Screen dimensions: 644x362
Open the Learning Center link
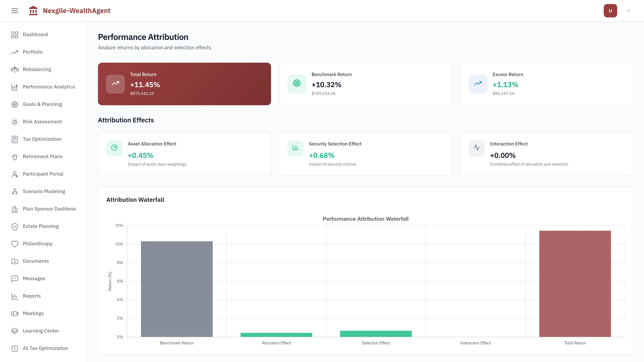pos(41,330)
